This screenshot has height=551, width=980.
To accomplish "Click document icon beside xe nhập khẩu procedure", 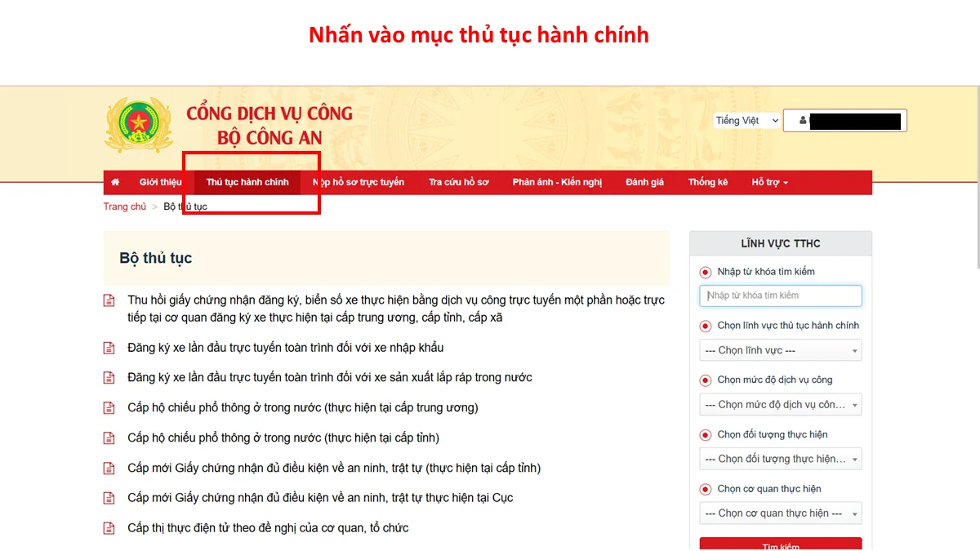I will (x=109, y=348).
